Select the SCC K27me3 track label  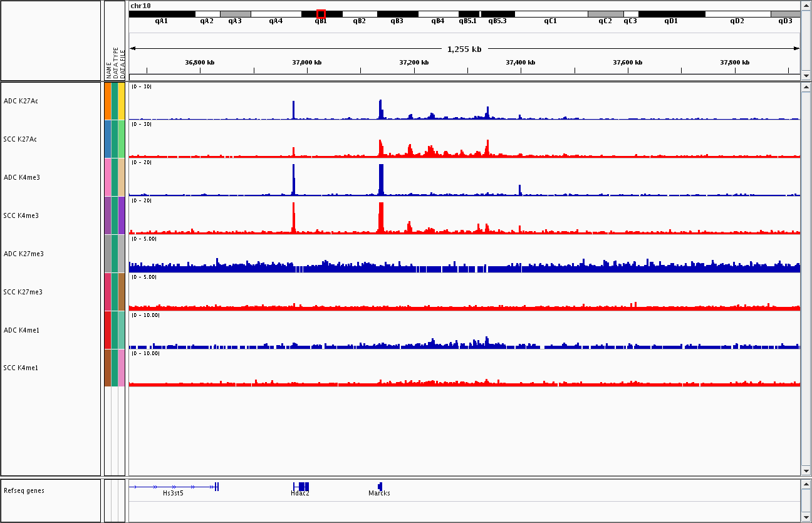[23, 292]
